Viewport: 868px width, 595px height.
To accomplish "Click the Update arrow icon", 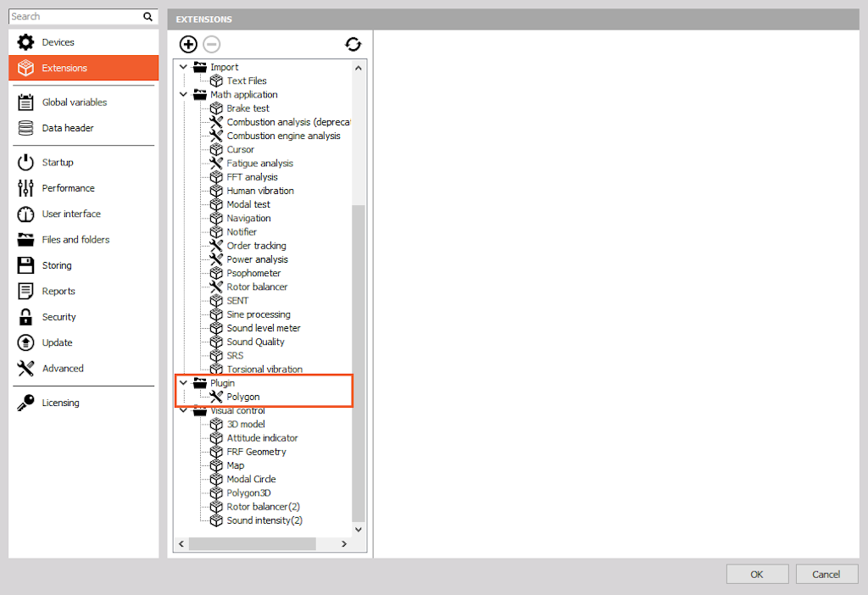I will coord(25,342).
